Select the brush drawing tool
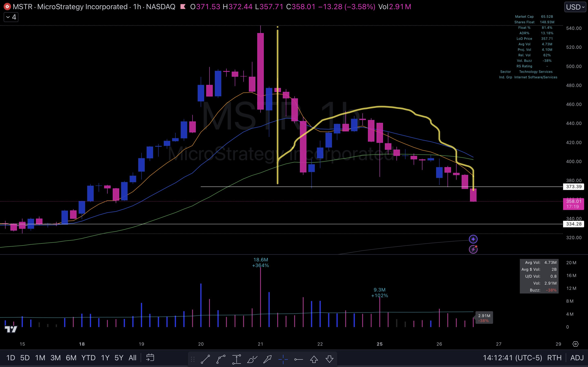 (x=252, y=359)
